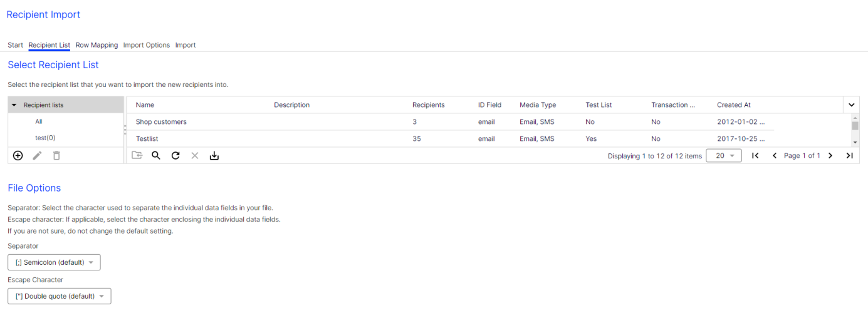Select the test(0) folder in the tree
This screenshot has width=868, height=313.
[x=41, y=138]
